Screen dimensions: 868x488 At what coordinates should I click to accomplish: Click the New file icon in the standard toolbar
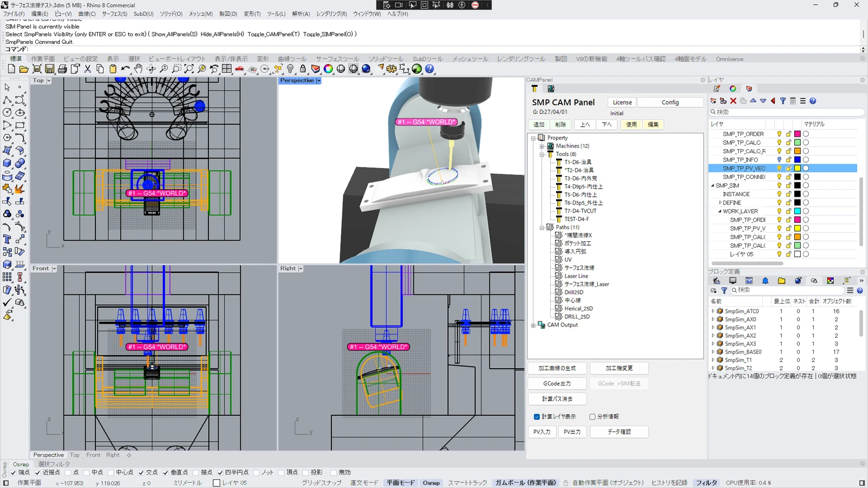click(x=11, y=69)
